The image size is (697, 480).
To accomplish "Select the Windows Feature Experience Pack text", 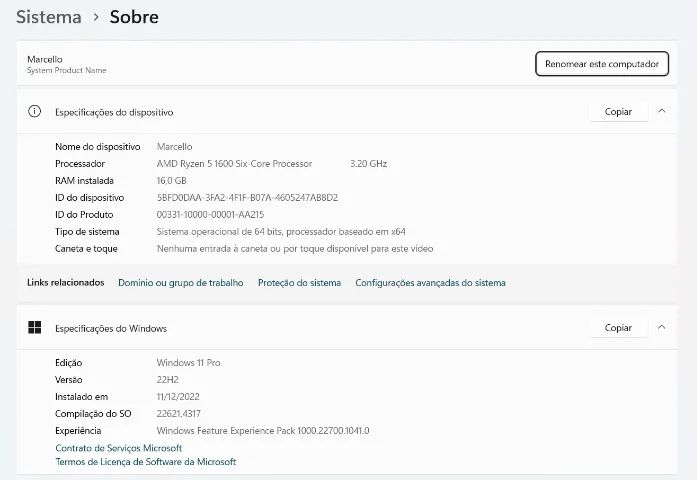I will coord(263,431).
